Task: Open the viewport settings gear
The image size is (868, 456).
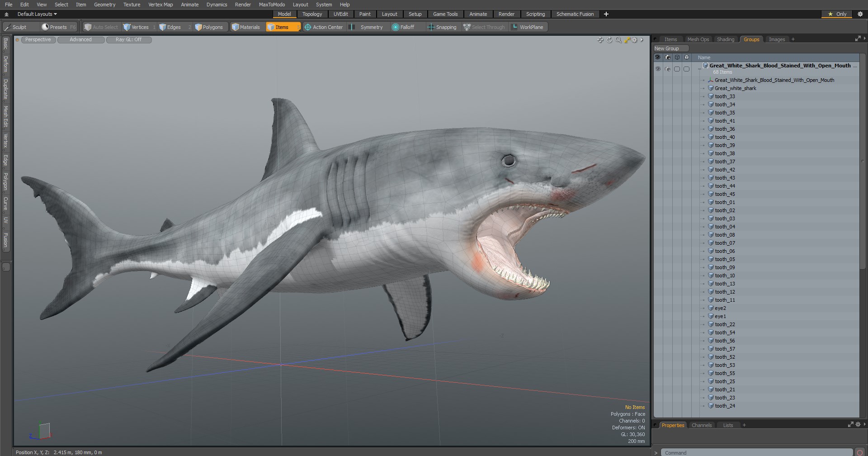Action: [635, 40]
